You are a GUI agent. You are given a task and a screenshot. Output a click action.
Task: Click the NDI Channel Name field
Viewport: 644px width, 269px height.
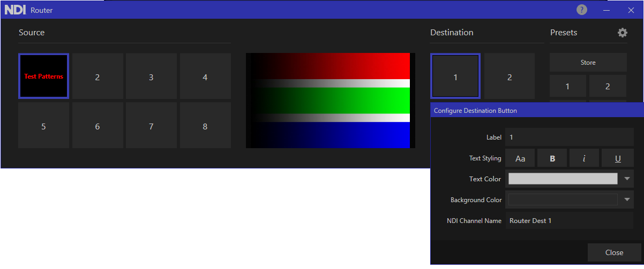click(x=569, y=220)
